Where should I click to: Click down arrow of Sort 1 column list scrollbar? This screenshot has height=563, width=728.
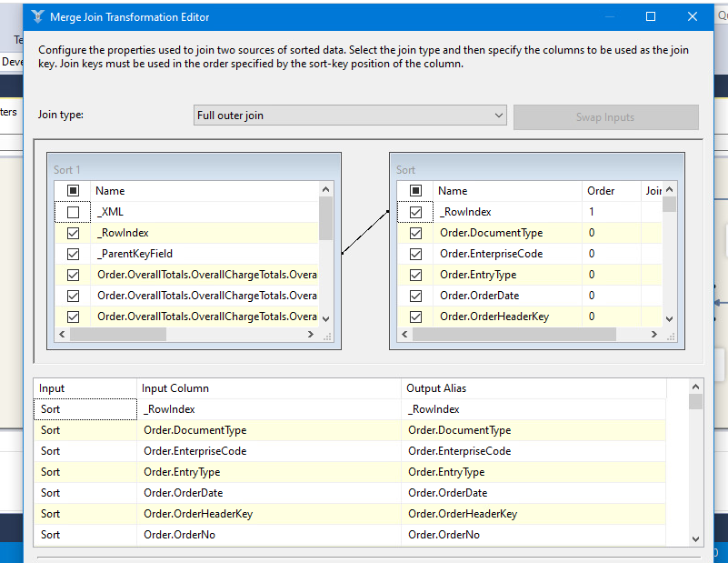tap(325, 318)
